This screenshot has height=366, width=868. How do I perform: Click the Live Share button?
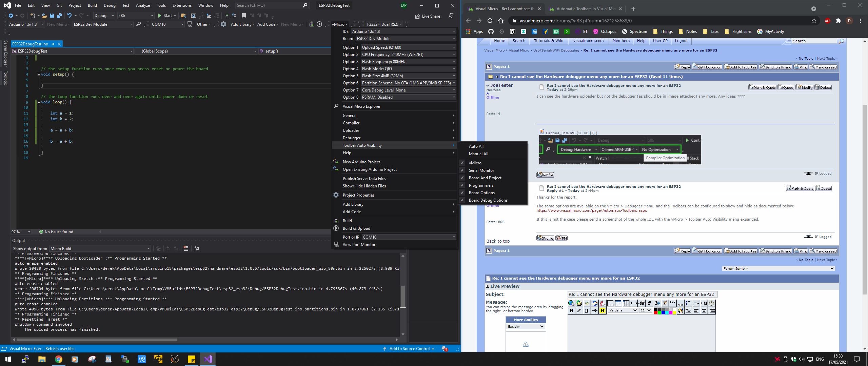[x=428, y=16]
